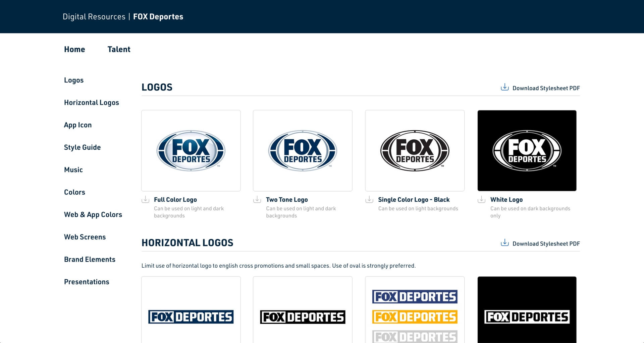This screenshot has height=343, width=644.
Task: Open Brand Elements from the sidebar
Action: click(x=90, y=260)
